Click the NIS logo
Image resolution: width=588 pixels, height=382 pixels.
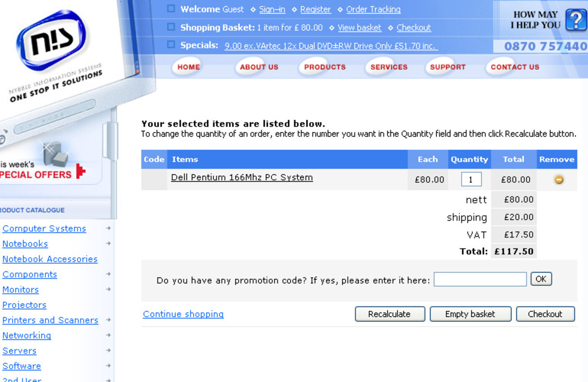pyautogui.click(x=51, y=40)
